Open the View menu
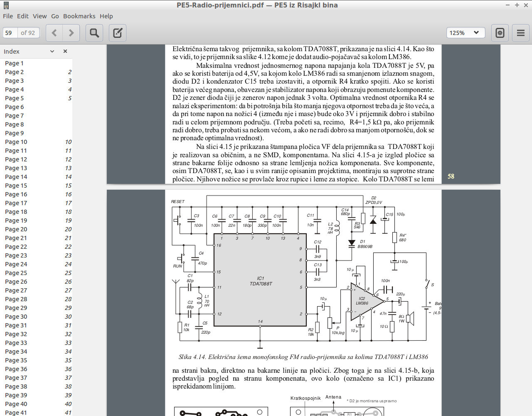Image resolution: width=532 pixels, height=416 pixels. (40, 16)
